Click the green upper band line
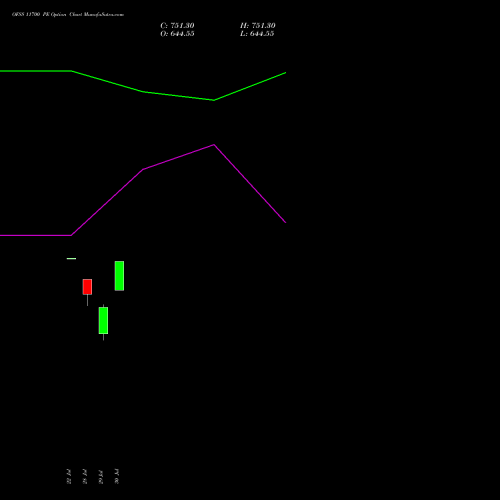The height and width of the screenshot is (500, 500). (x=143, y=91)
